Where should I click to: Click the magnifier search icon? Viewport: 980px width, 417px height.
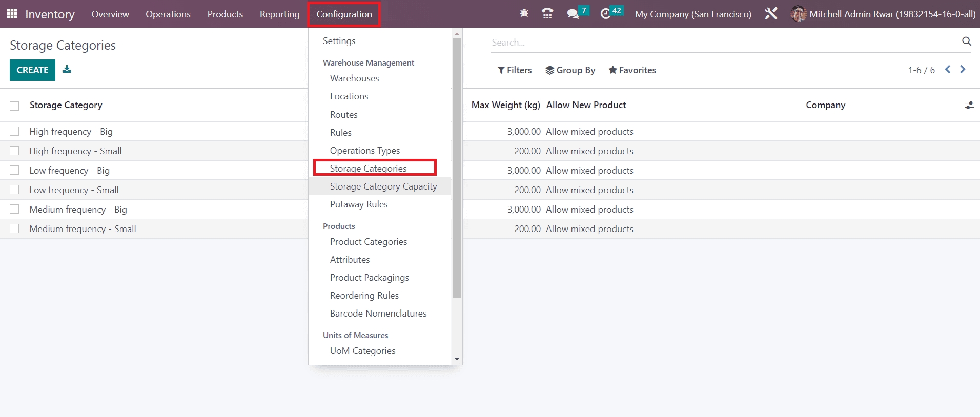966,41
